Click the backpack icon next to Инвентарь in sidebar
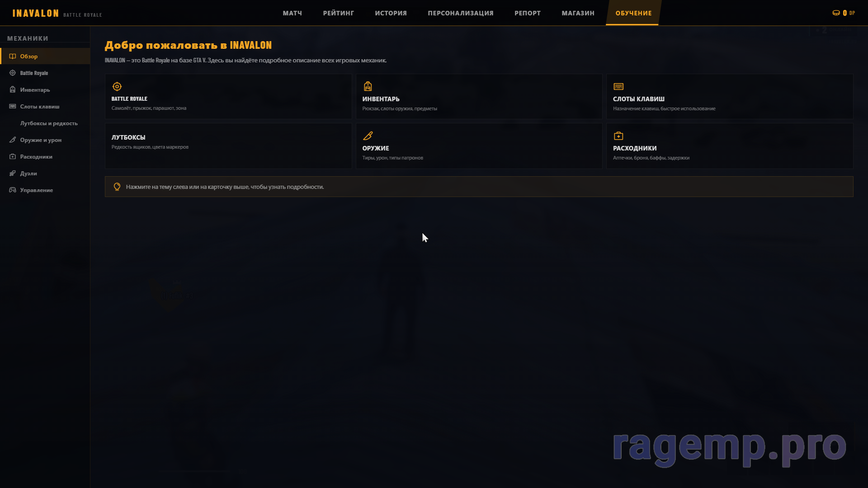This screenshot has height=488, width=868. [13, 89]
